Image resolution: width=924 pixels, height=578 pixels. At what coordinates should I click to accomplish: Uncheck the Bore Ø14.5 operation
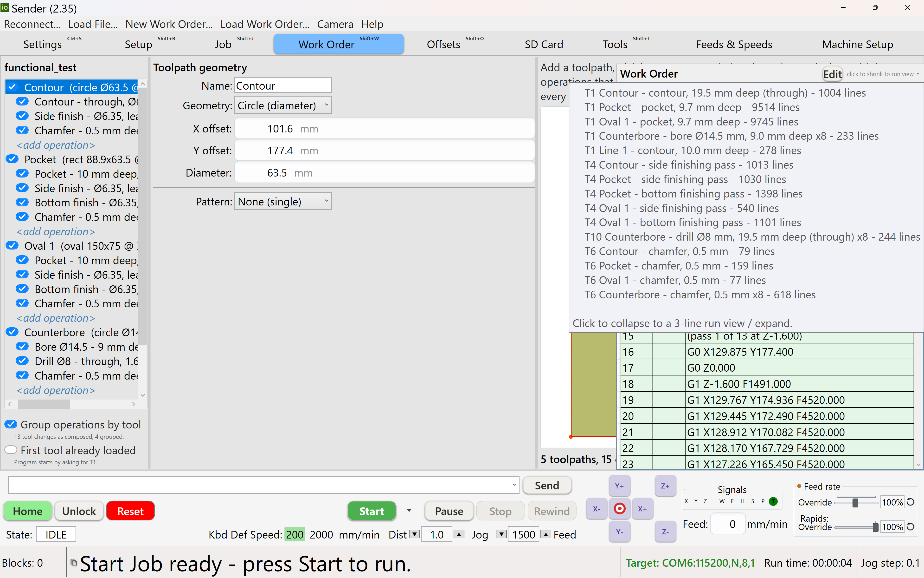pos(23,347)
